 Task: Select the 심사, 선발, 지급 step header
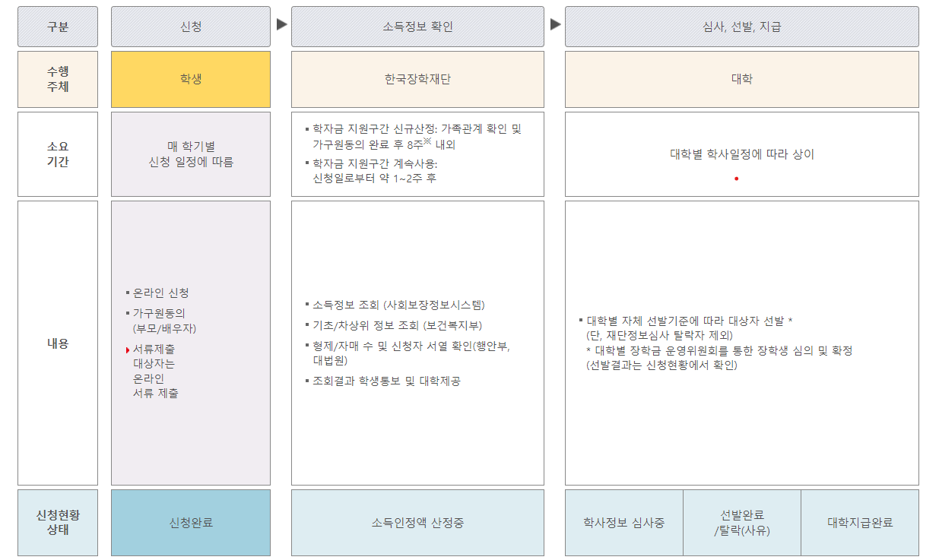[741, 27]
